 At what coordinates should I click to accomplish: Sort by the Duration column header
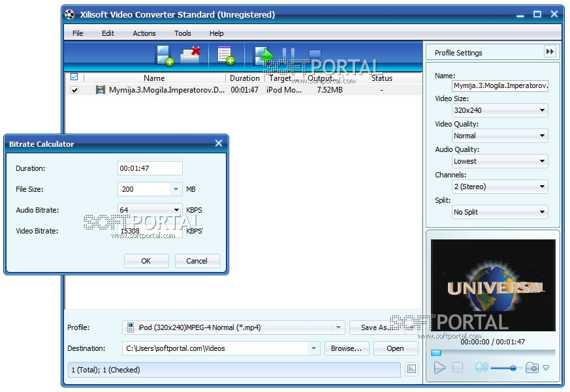[x=245, y=78]
